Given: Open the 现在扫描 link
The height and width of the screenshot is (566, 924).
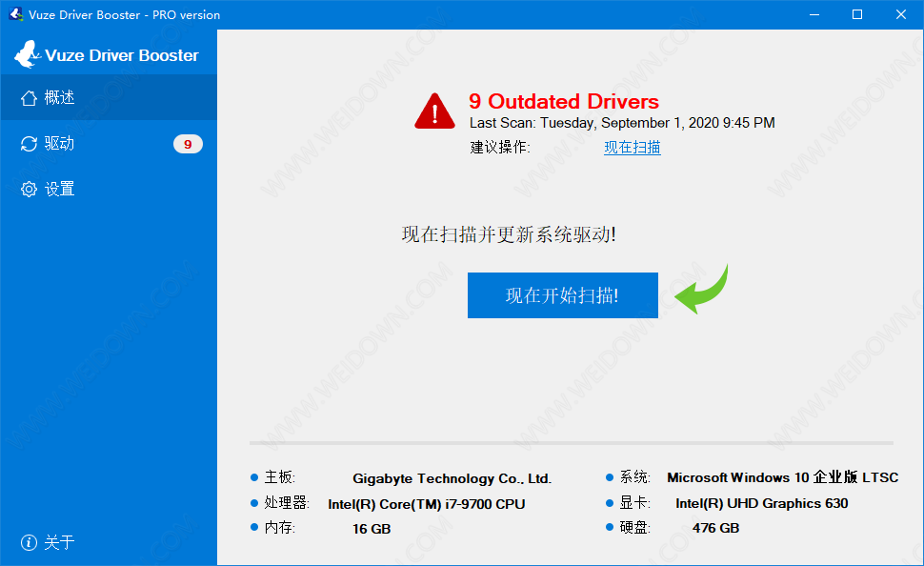Looking at the screenshot, I should (632, 147).
